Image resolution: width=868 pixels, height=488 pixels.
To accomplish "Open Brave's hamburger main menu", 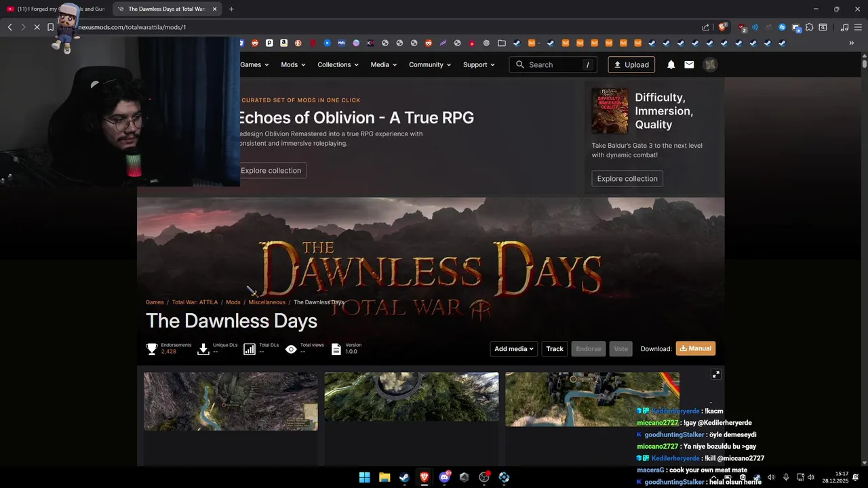I will point(856,27).
